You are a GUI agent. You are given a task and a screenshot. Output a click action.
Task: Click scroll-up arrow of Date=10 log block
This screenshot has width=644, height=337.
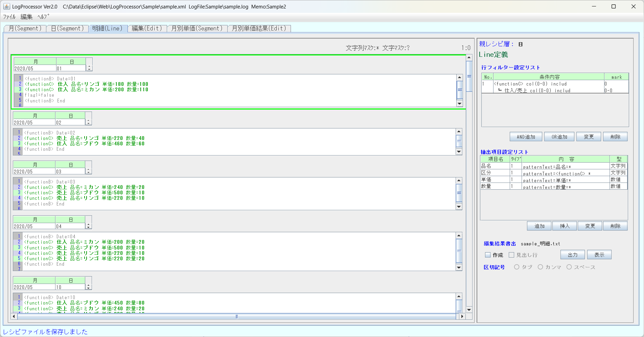tap(459, 296)
